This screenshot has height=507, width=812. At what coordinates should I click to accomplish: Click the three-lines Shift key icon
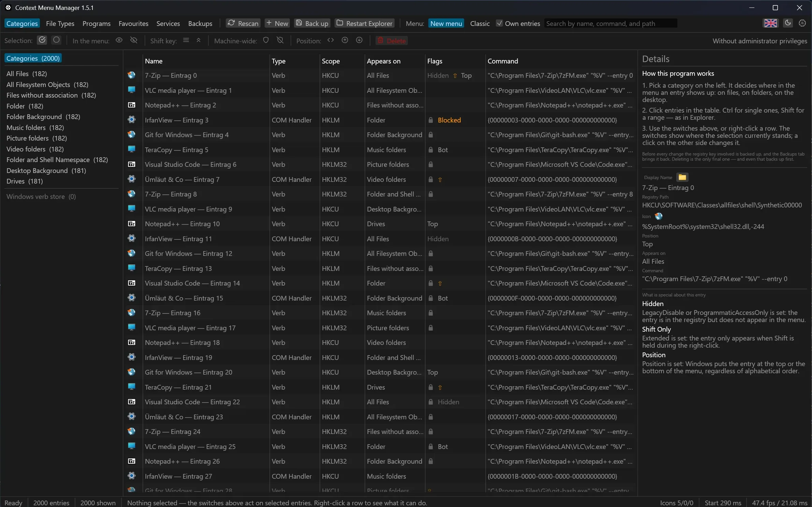[186, 40]
